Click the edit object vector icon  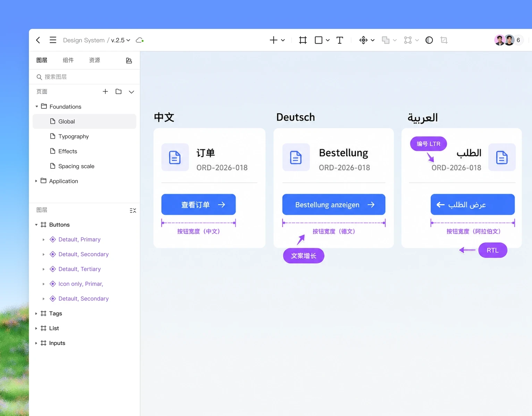pyautogui.click(x=408, y=40)
